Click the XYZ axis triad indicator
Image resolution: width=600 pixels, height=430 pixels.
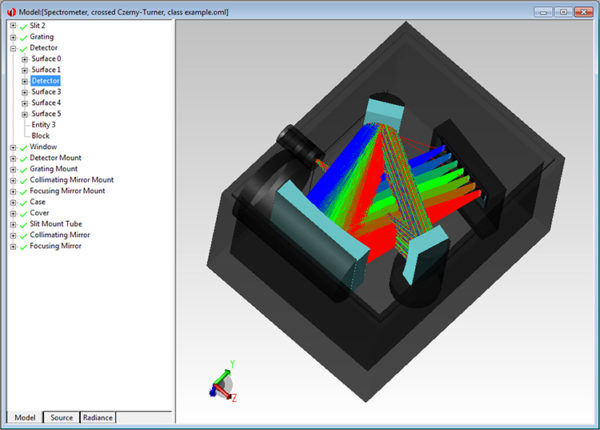coord(222,382)
